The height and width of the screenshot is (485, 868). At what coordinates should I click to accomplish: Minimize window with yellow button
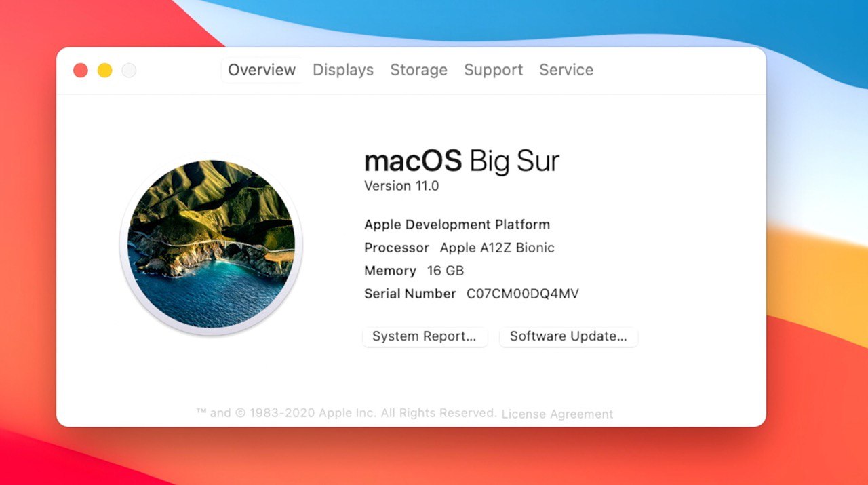click(104, 71)
